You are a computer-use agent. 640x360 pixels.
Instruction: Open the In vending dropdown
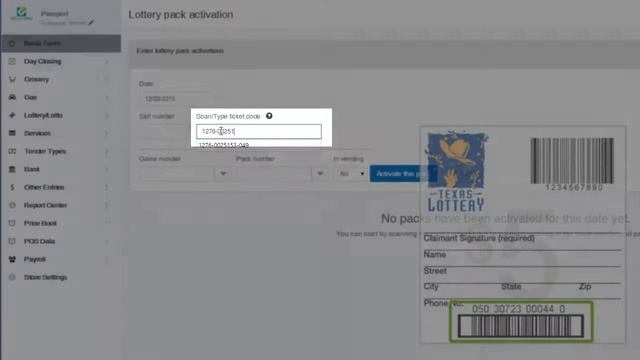click(x=351, y=173)
